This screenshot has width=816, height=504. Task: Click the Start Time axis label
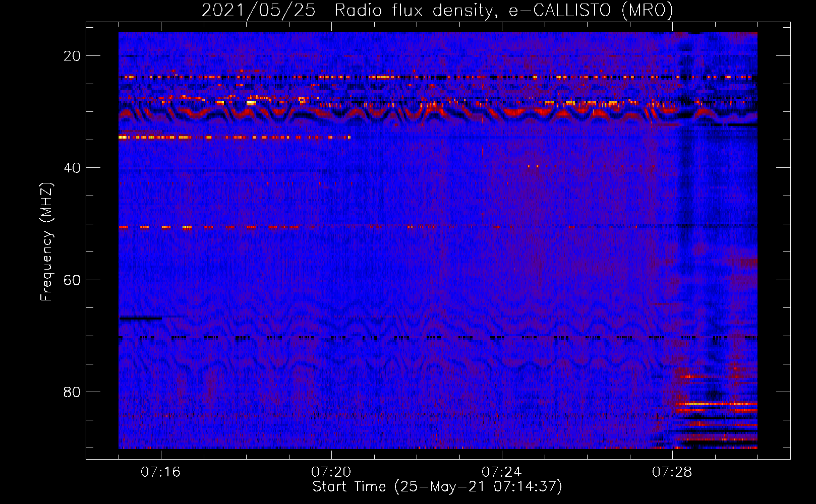click(437, 487)
